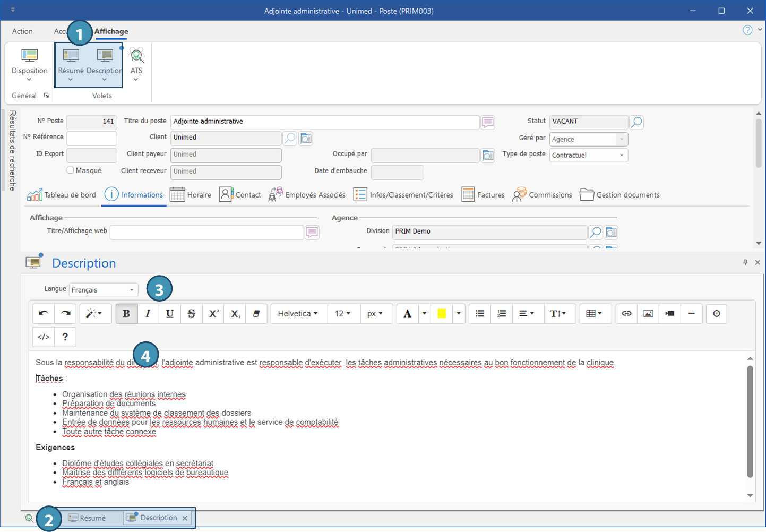Toggle bold formatting button
Screen dimensions: 766x532
coord(126,313)
